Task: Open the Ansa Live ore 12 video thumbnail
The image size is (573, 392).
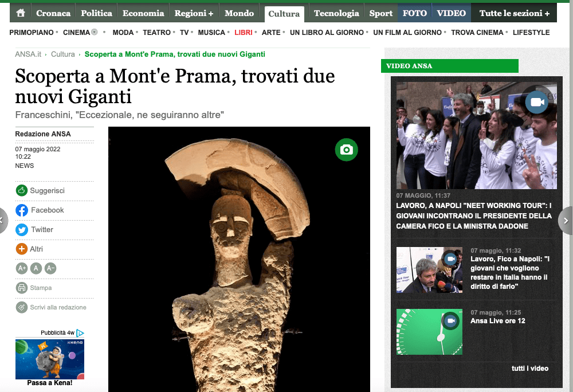Action: pyautogui.click(x=429, y=332)
